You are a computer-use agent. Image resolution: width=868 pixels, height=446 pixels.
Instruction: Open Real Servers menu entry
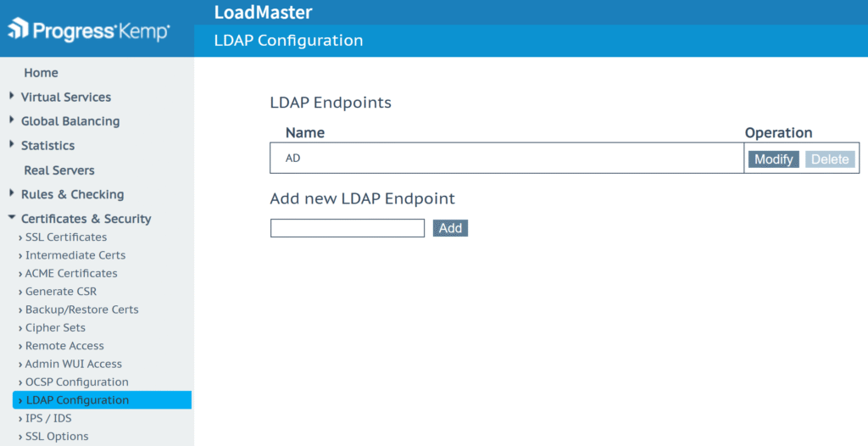coord(59,170)
